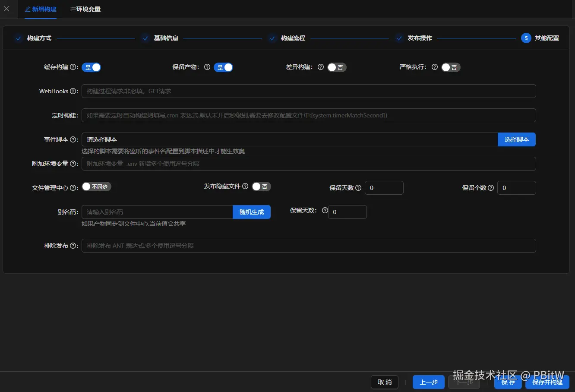575x392 pixels.
Task: Open the 事件脚本 script selection field
Action: click(x=290, y=139)
